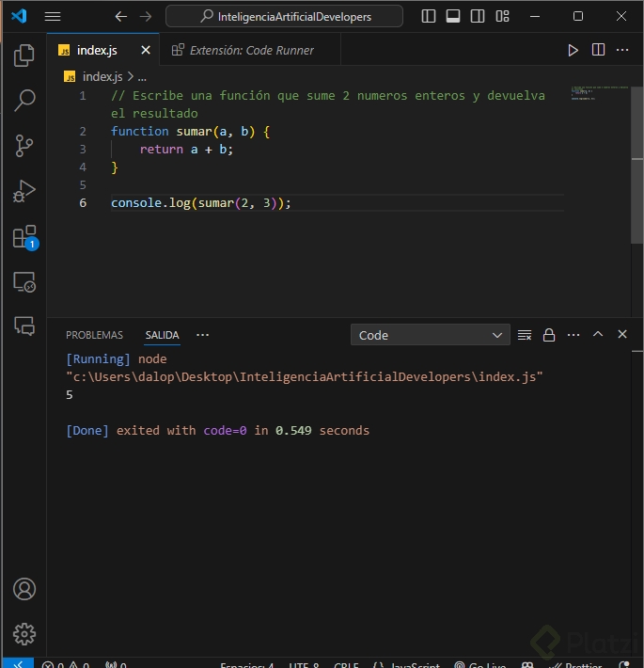
Task: Open the Manage gear settings icon
Action: tap(24, 633)
